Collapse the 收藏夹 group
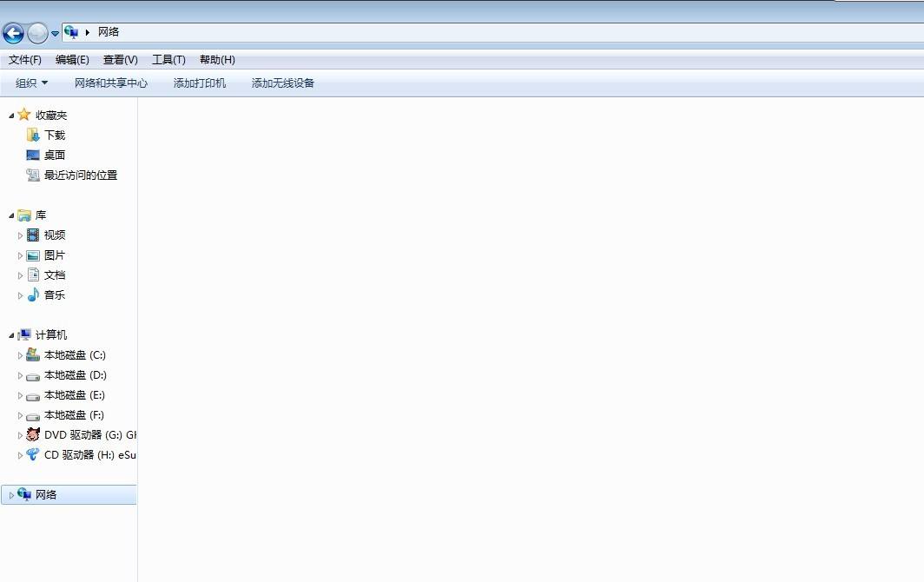924x582 pixels. 11,116
